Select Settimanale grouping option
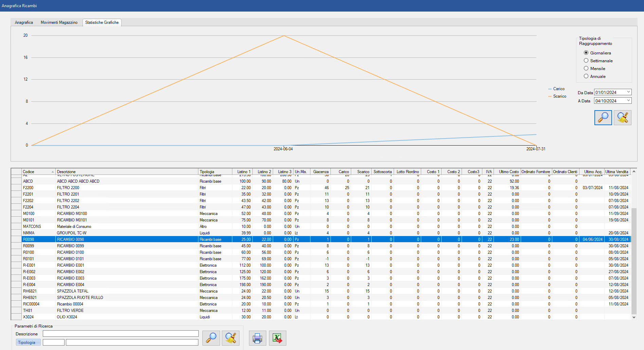This screenshot has width=644, height=350. (586, 61)
